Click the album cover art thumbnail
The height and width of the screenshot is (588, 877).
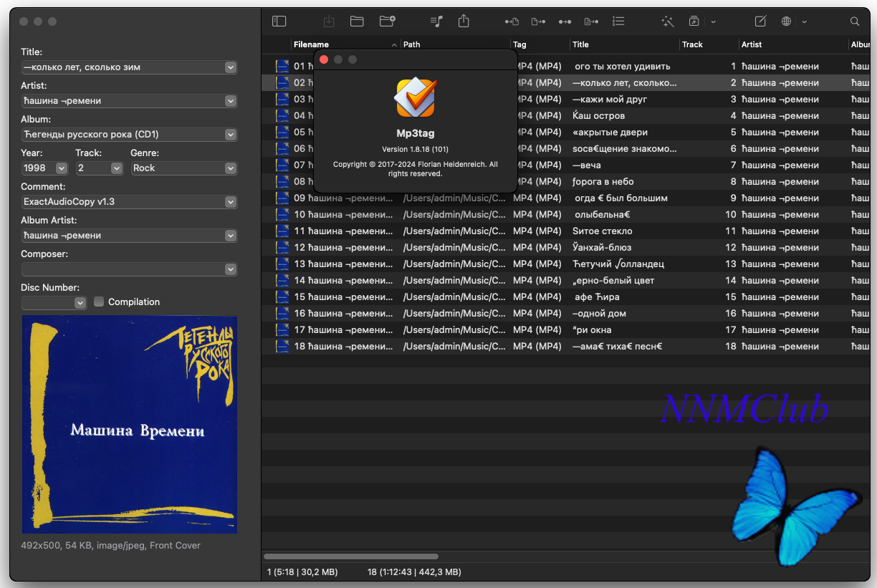click(130, 425)
